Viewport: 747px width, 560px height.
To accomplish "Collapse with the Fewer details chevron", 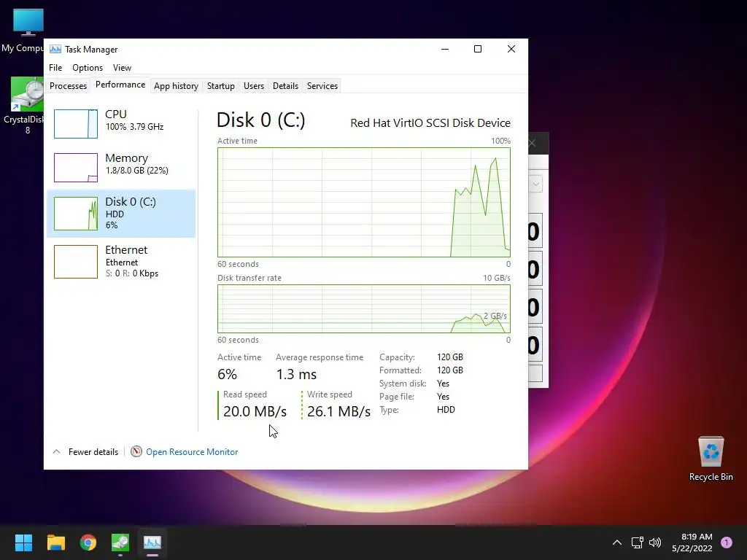I will [57, 451].
